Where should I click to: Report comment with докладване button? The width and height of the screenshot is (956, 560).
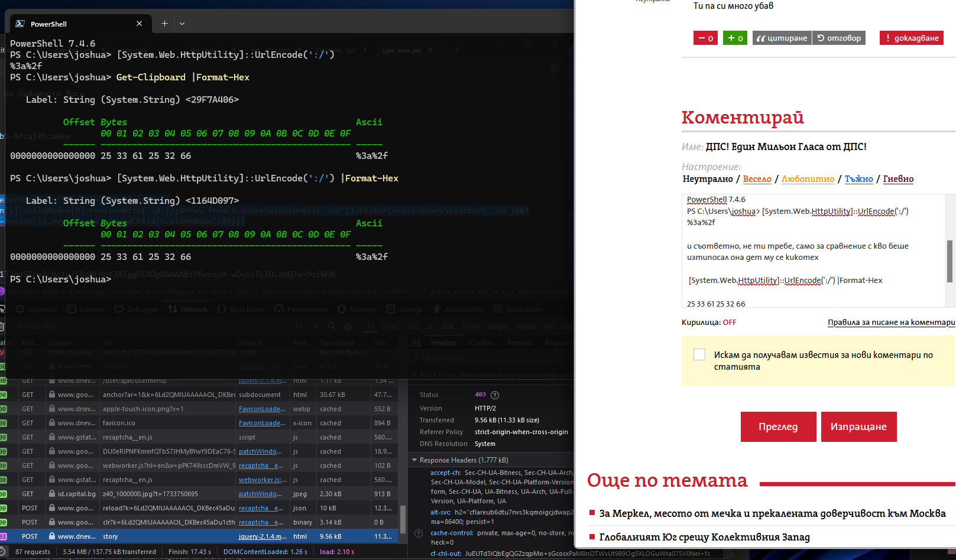pyautogui.click(x=912, y=38)
